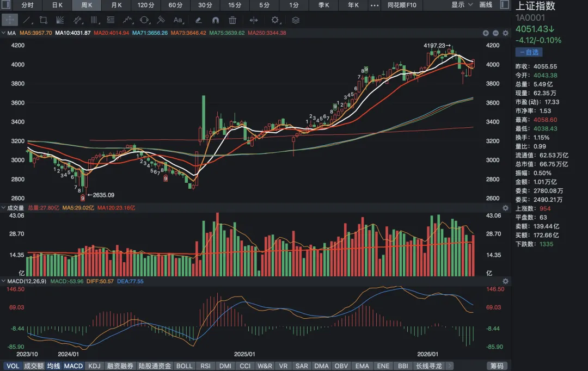The width and height of the screenshot is (588, 371).
Task: Select the 5分 timeframe tab
Action: pos(265,5)
